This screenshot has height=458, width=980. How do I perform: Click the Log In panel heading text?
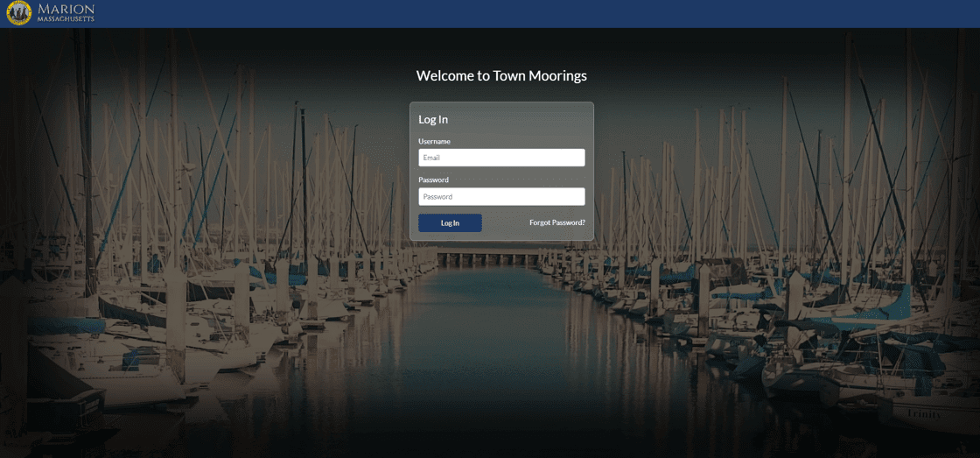tap(433, 119)
